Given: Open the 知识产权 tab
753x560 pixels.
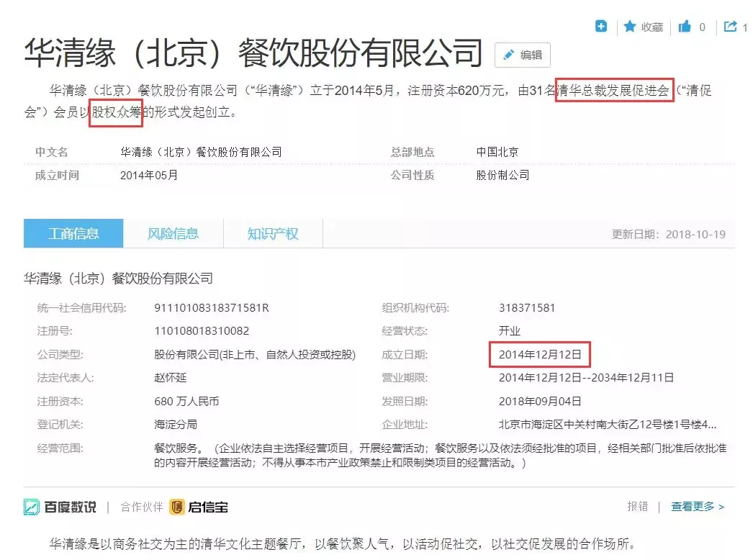Looking at the screenshot, I should (273, 233).
